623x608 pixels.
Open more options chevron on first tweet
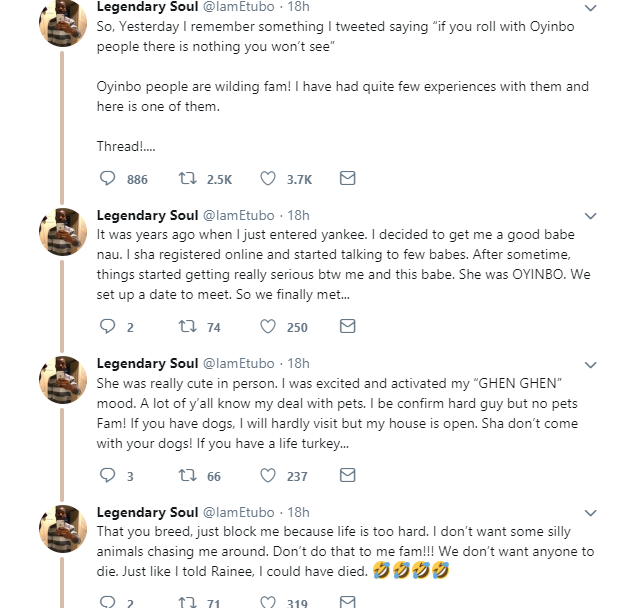click(x=590, y=7)
